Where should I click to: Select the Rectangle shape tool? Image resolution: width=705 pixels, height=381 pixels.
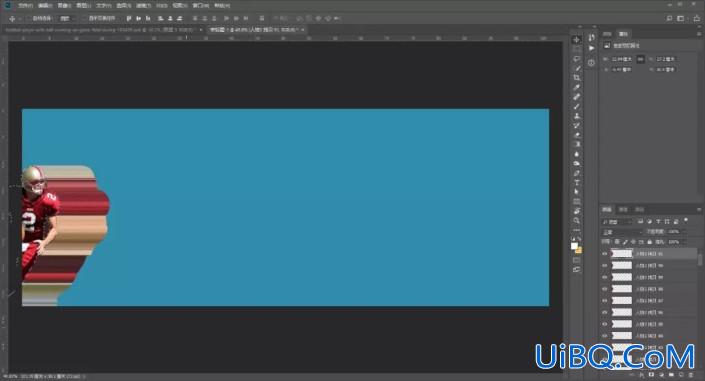(576, 202)
